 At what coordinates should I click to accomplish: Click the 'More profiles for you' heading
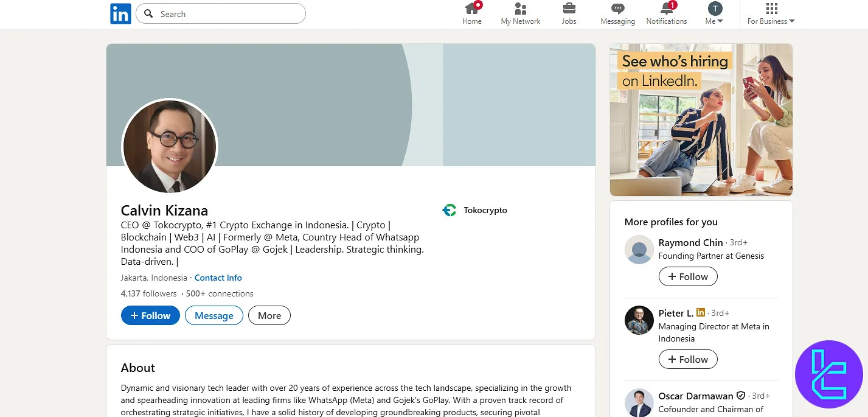671,222
